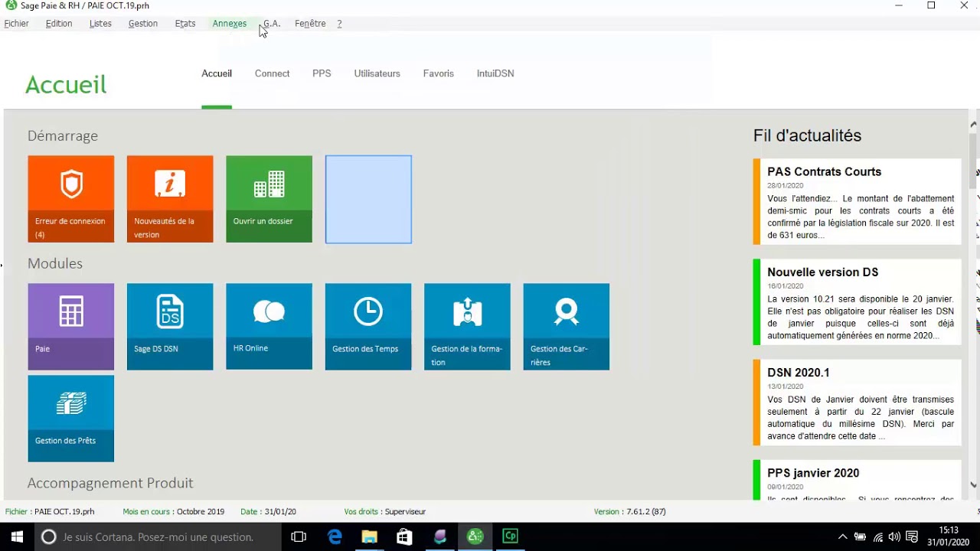Switch to the PPS tab

(322, 73)
